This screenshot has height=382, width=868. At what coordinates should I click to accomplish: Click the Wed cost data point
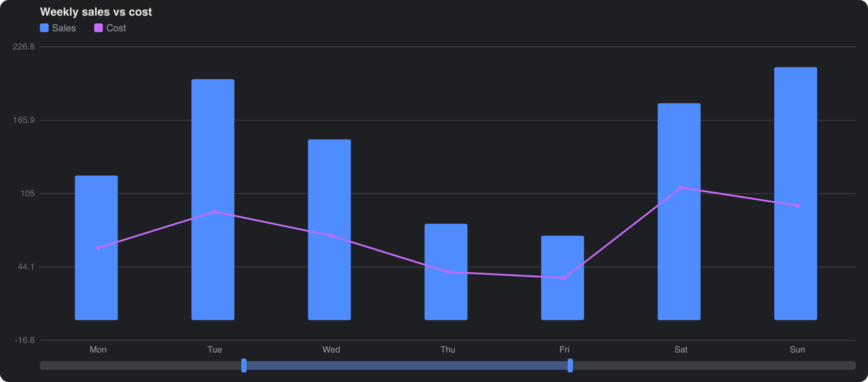(331, 236)
